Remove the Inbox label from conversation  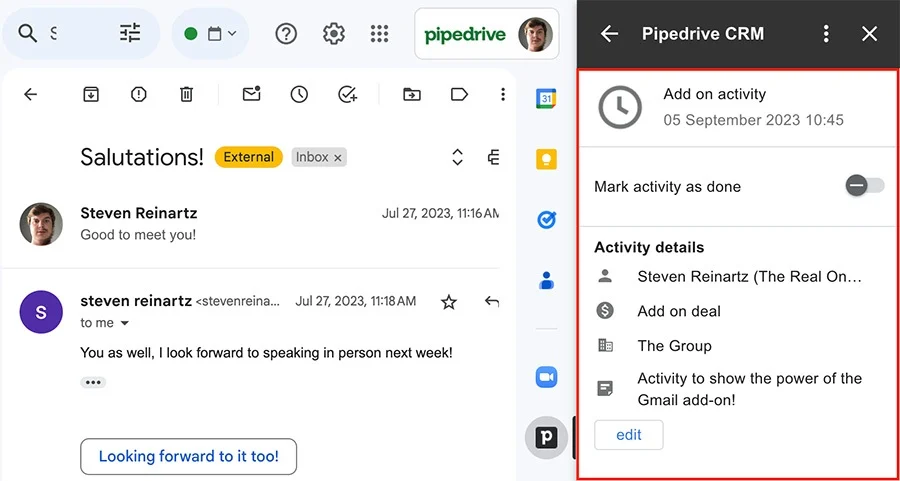click(338, 157)
